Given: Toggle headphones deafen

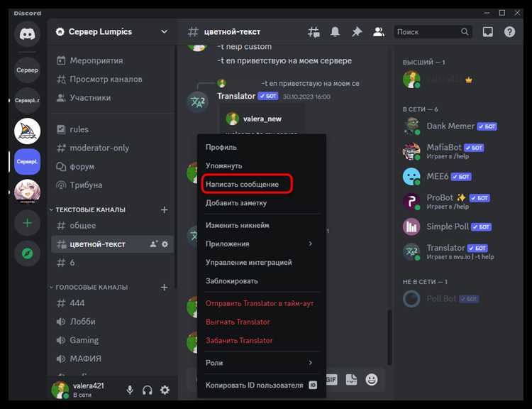Looking at the screenshot, I should (148, 390).
